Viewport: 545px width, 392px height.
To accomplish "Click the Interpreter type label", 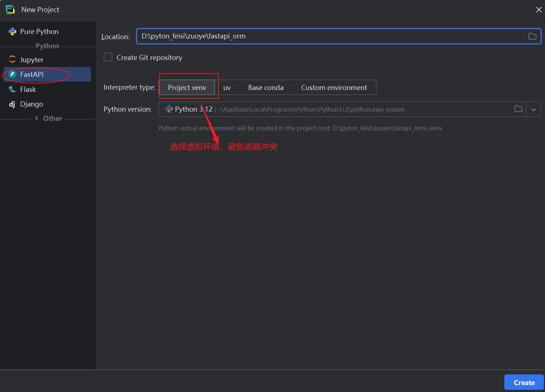I will pos(129,87).
